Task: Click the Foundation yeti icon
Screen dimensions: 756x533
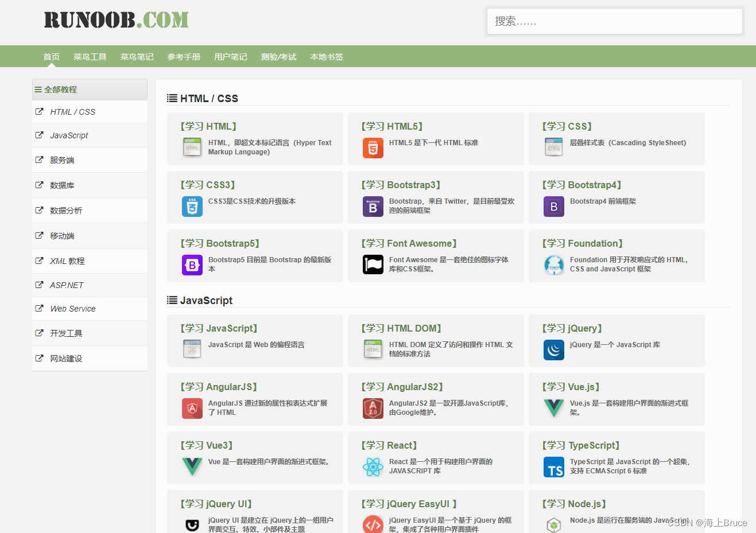Action: [554, 265]
